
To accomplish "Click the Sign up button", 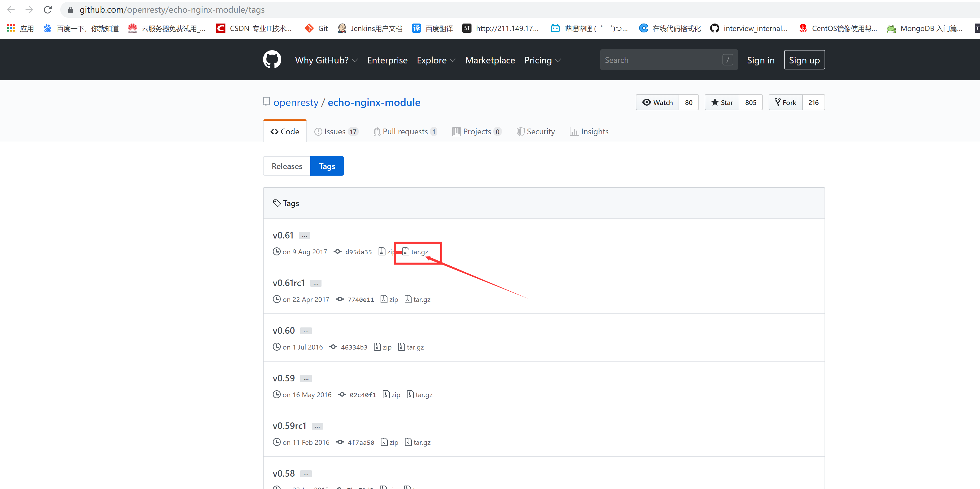I will [804, 60].
